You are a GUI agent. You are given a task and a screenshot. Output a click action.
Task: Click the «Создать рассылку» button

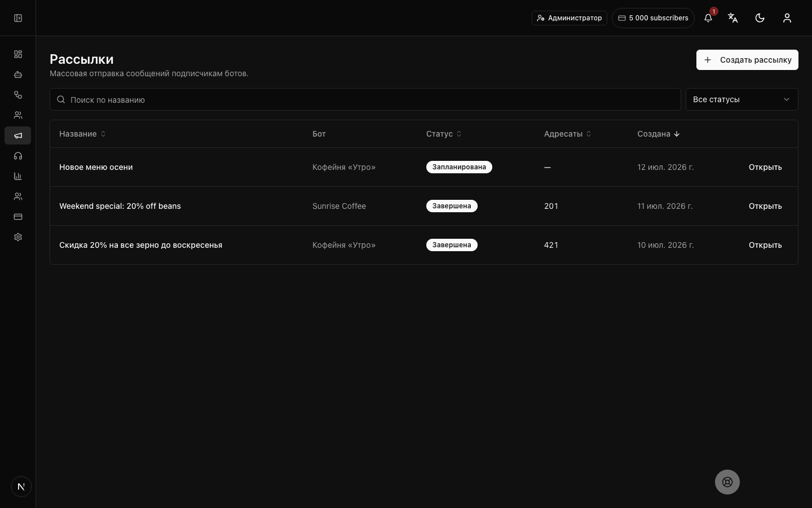pos(747,60)
